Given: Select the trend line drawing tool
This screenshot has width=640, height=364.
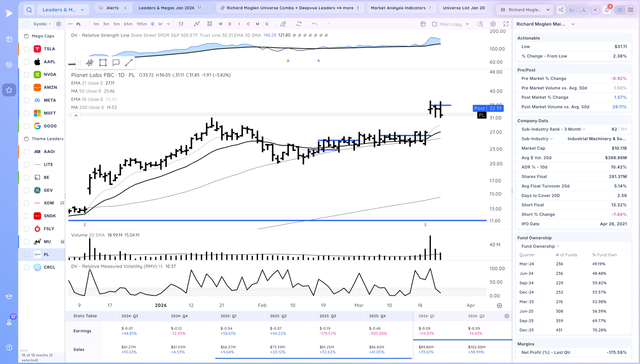Looking at the screenshot, I should [x=129, y=62].
